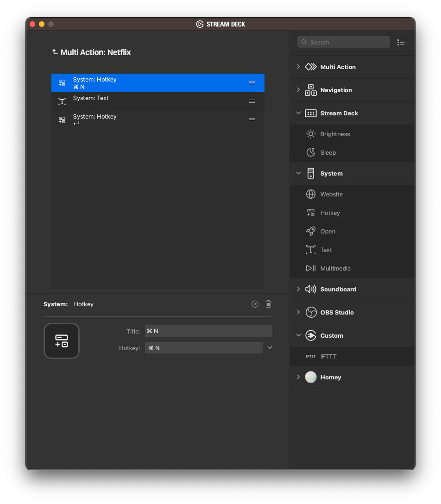The image size is (441, 504).
Task: Select the Text action icon in System list
Action: click(310, 250)
